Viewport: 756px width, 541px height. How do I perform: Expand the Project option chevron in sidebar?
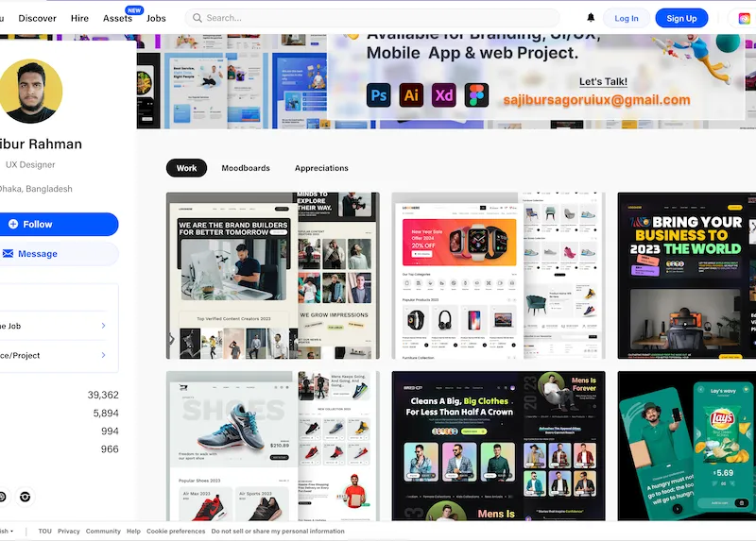pos(103,355)
